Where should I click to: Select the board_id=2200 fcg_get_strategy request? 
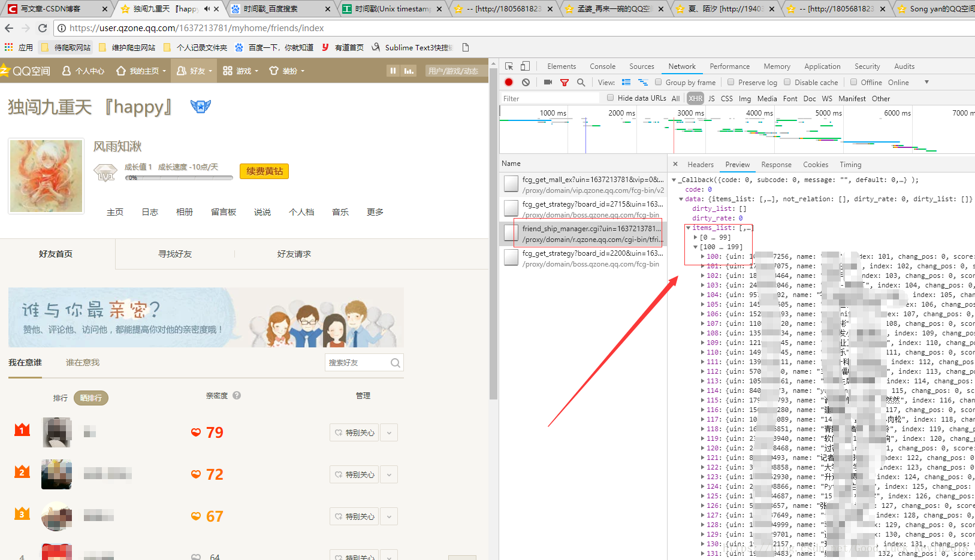tap(584, 258)
